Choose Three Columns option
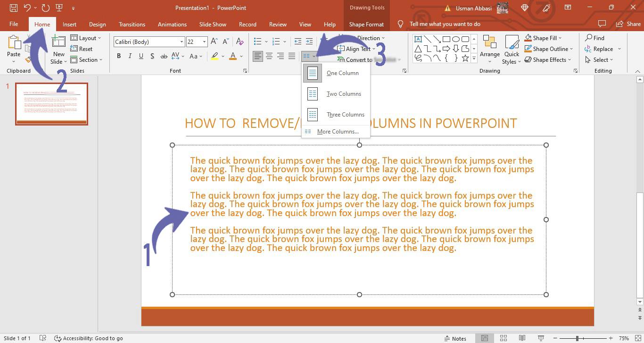 pyautogui.click(x=336, y=115)
